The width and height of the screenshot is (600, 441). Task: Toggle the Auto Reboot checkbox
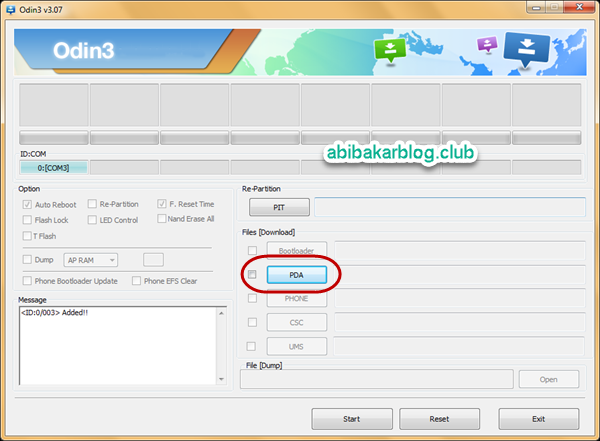click(27, 204)
